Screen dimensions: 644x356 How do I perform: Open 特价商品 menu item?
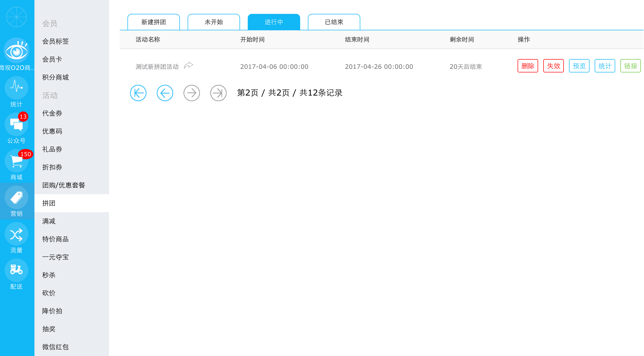click(x=72, y=239)
